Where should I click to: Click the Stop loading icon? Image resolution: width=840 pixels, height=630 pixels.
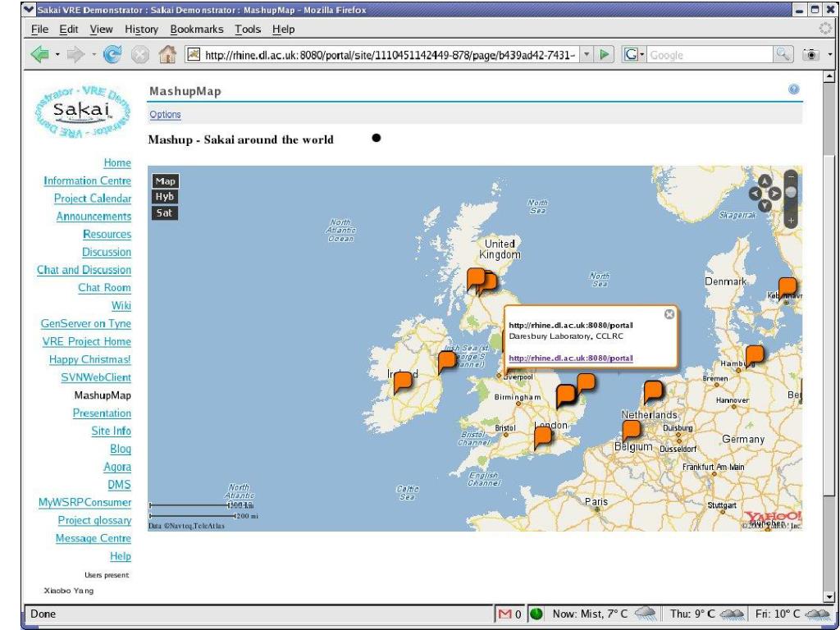(x=139, y=55)
